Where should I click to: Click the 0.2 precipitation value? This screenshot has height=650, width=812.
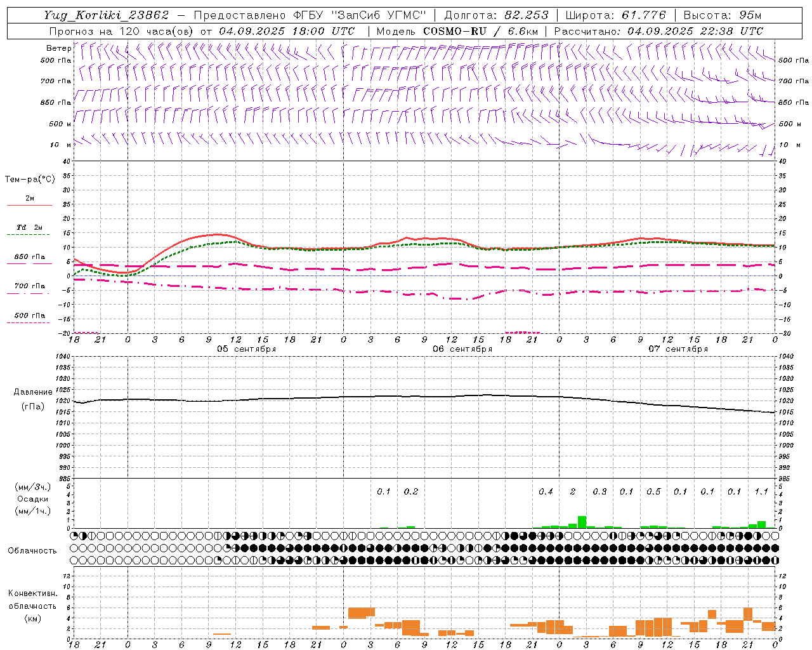pyautogui.click(x=411, y=491)
